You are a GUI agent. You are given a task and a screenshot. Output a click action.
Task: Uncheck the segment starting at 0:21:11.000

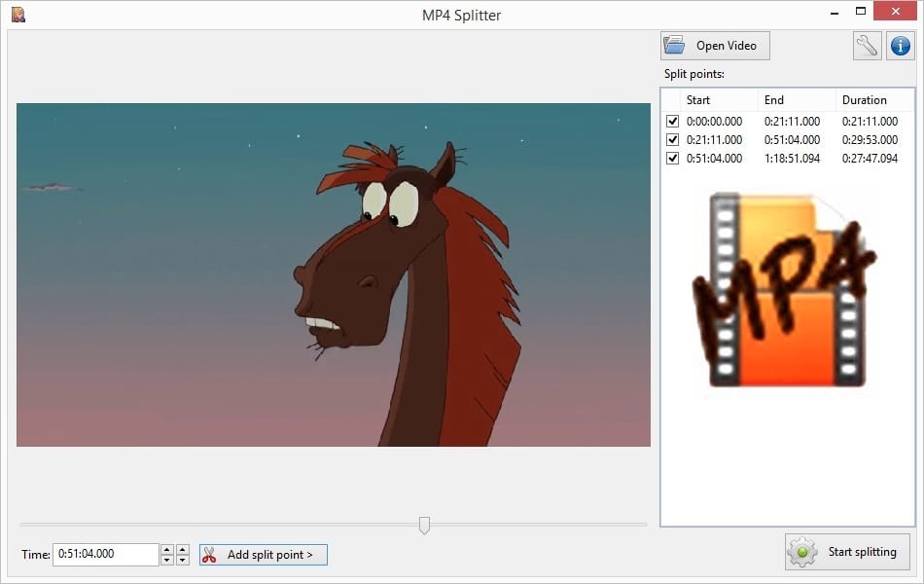(x=672, y=140)
